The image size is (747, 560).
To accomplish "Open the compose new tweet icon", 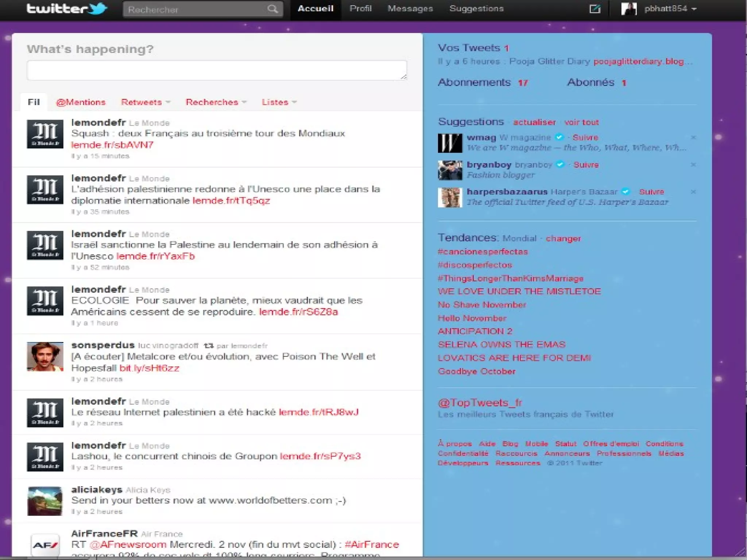I will pyautogui.click(x=595, y=9).
